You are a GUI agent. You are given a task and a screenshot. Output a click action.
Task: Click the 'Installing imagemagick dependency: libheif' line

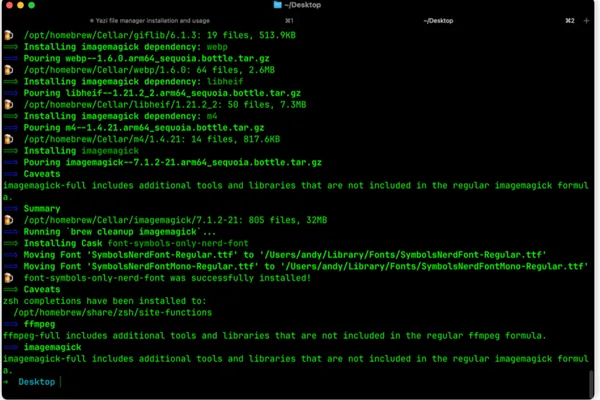(134, 82)
